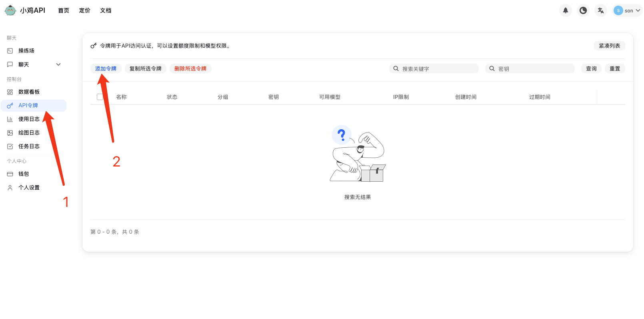644x319 pixels.
Task: Click the 可用模型 column header
Action: pos(330,97)
